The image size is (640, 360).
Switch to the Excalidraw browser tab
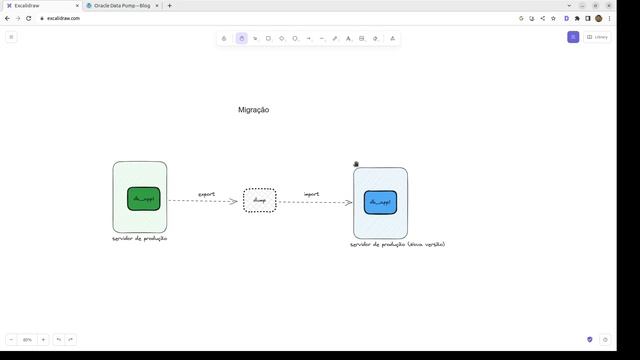(41, 6)
